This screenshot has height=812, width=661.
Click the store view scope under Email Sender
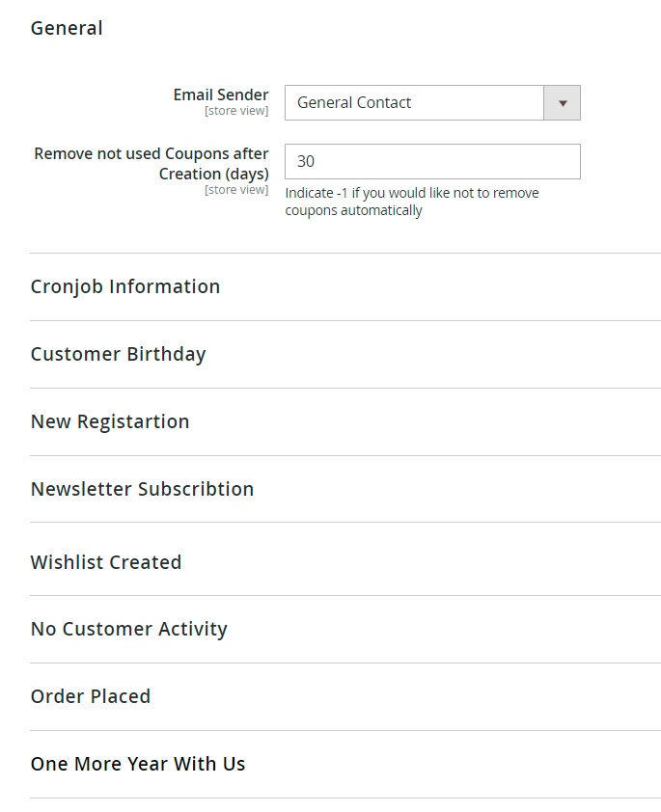[236, 111]
